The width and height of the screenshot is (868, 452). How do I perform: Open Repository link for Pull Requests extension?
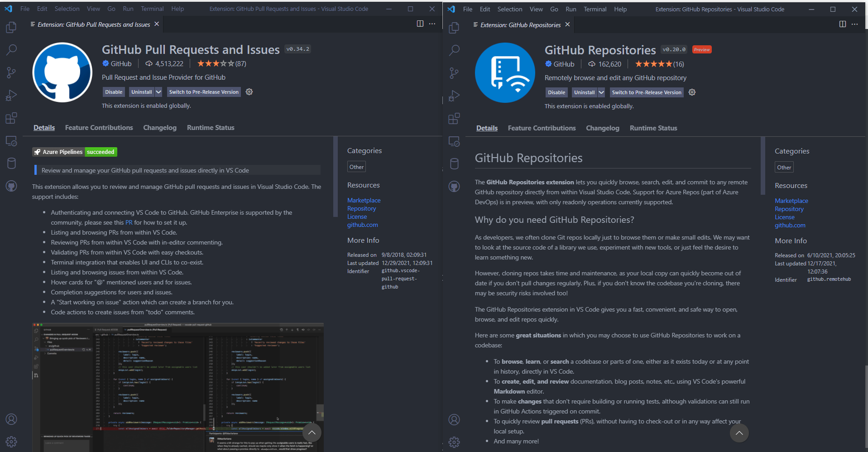[x=362, y=208]
